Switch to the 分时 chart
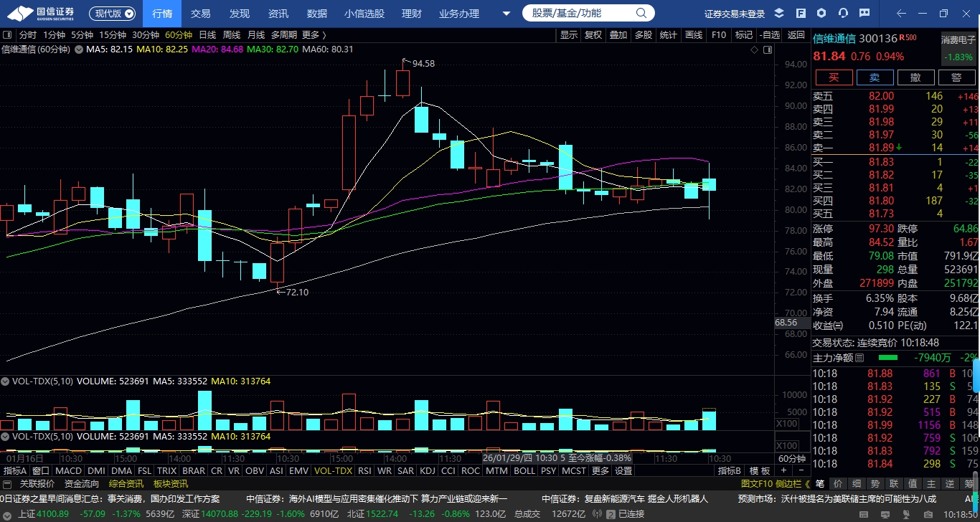Image resolution: width=980 pixels, height=522 pixels. pyautogui.click(x=28, y=34)
